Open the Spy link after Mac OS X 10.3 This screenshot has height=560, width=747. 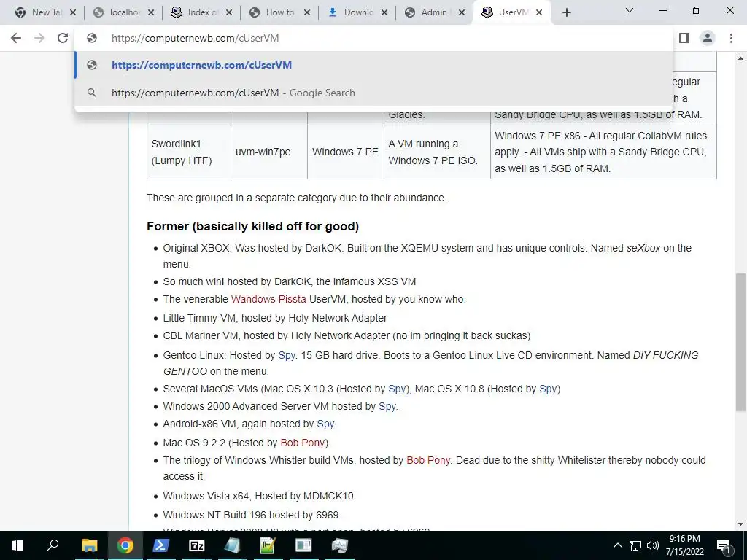pos(396,389)
